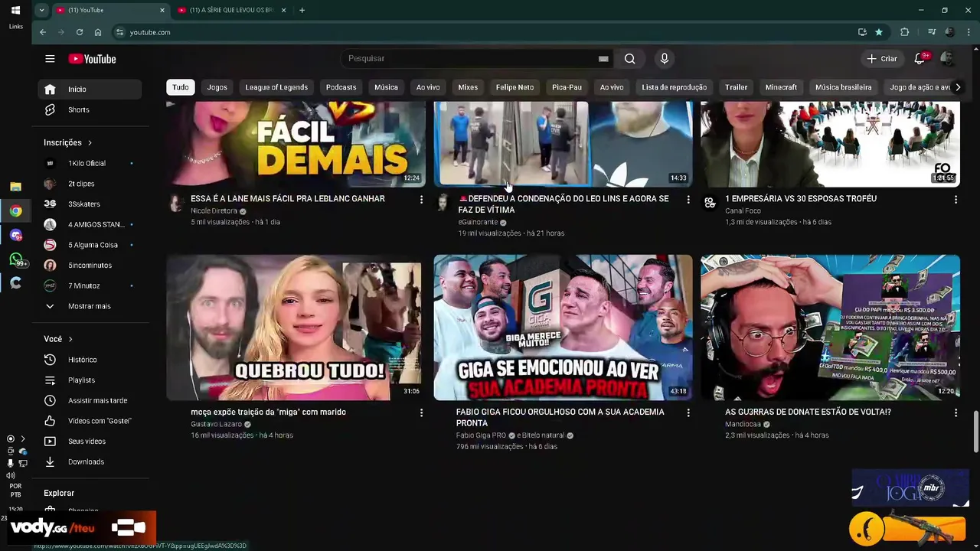Select League of Legends chip
Screen dimensions: 980x551
(276, 87)
